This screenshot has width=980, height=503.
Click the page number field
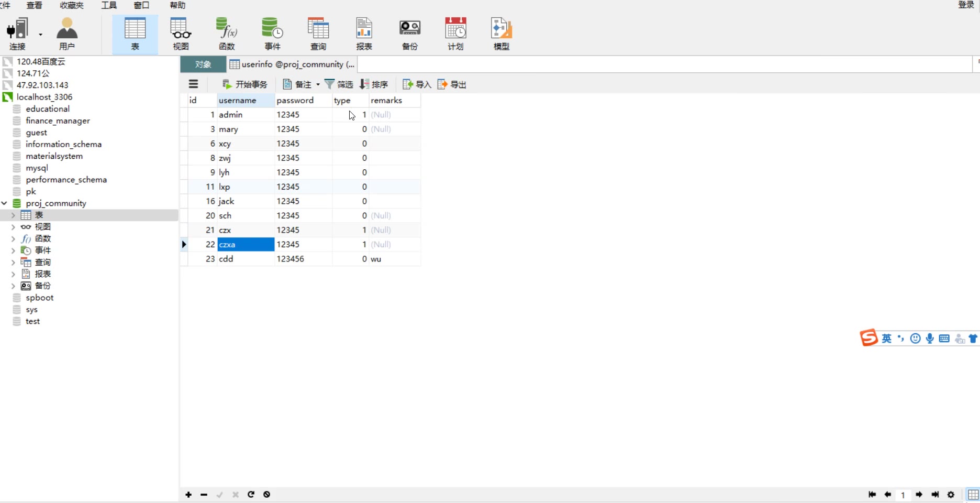pyautogui.click(x=903, y=495)
